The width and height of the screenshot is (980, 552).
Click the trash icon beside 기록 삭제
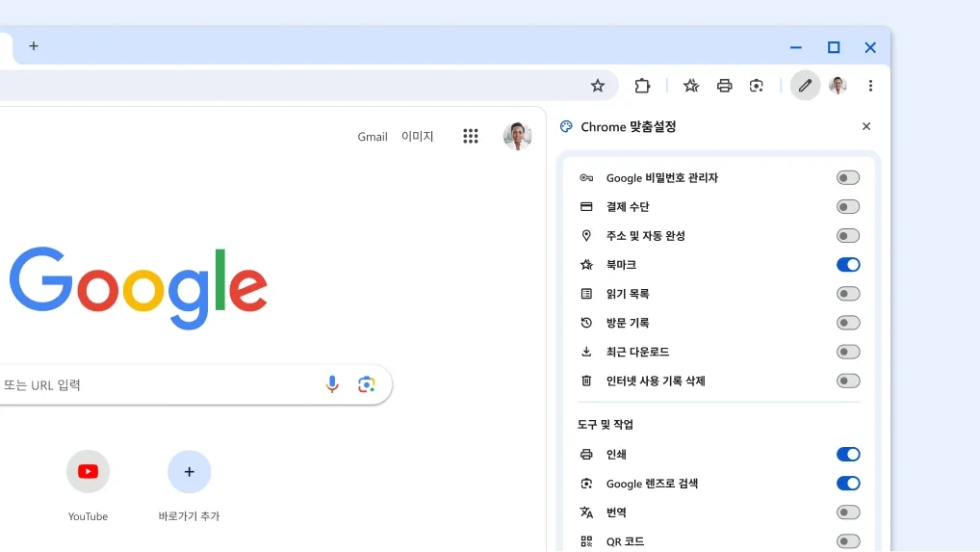(x=586, y=381)
